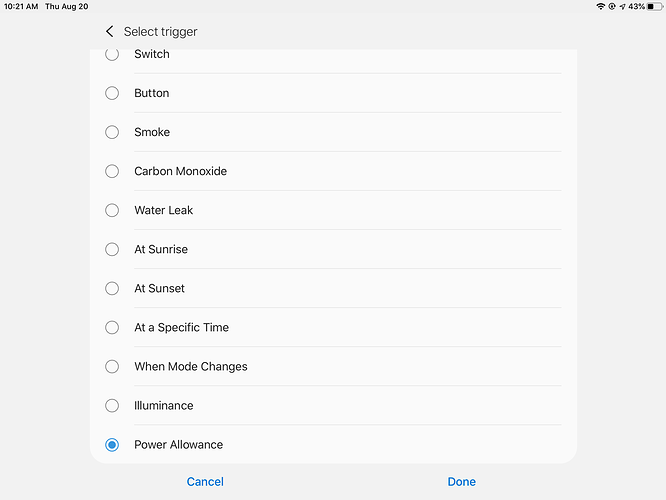Tap the battery indicator icon
Screen dimensions: 666x500
pos(655,6)
